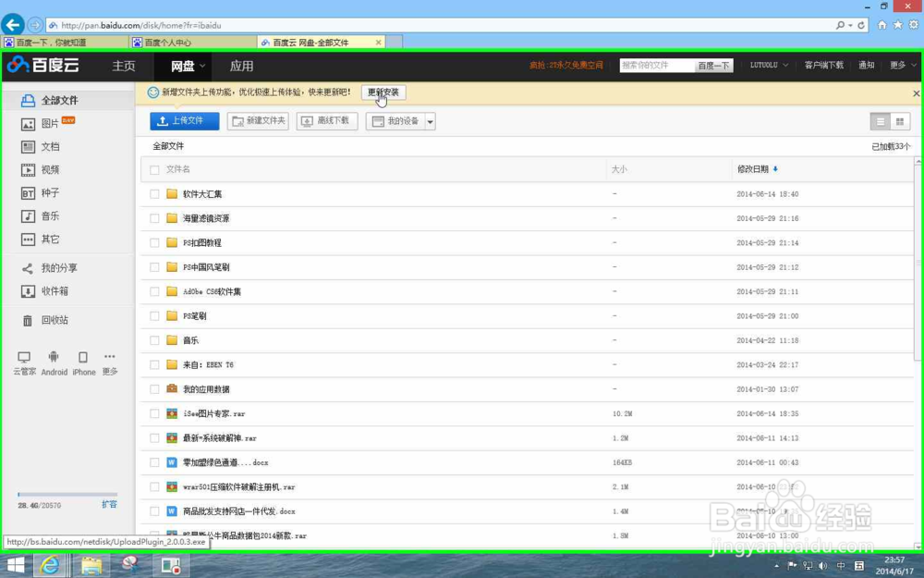Open 更多 dropdown in top bar
This screenshot has height=578, width=924.
click(903, 65)
